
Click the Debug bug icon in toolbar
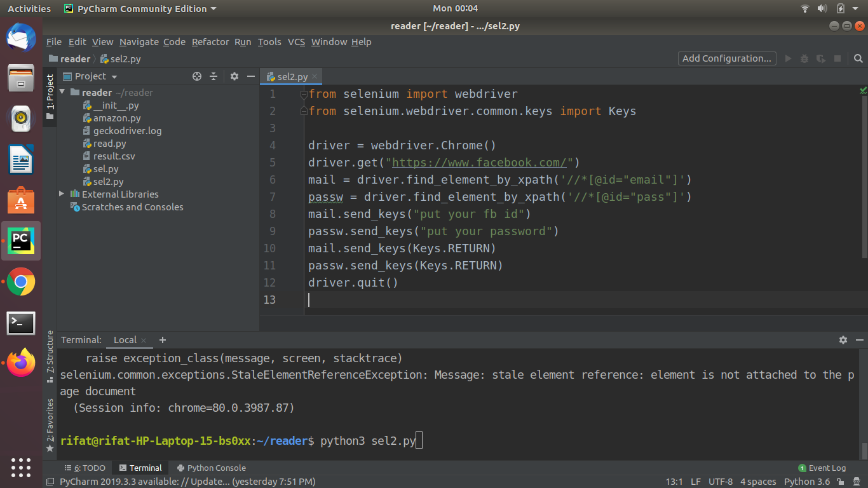804,58
